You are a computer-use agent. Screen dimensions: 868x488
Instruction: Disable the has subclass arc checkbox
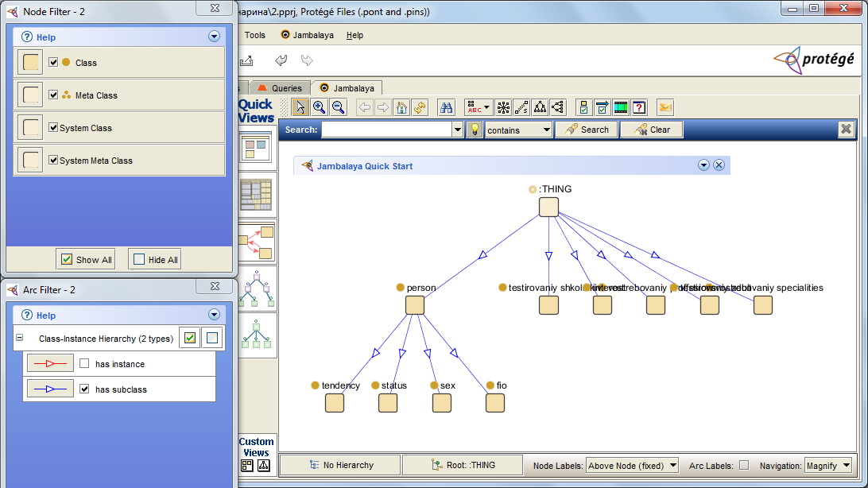point(84,389)
